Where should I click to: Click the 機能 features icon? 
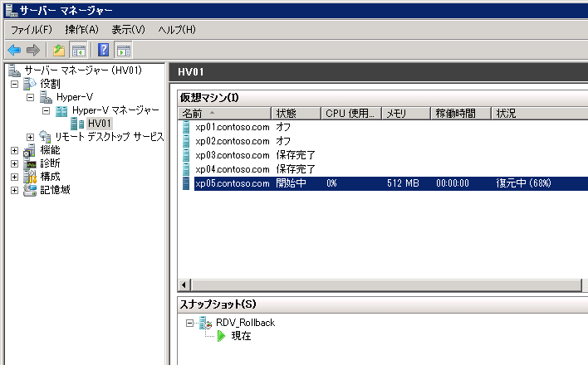30,150
